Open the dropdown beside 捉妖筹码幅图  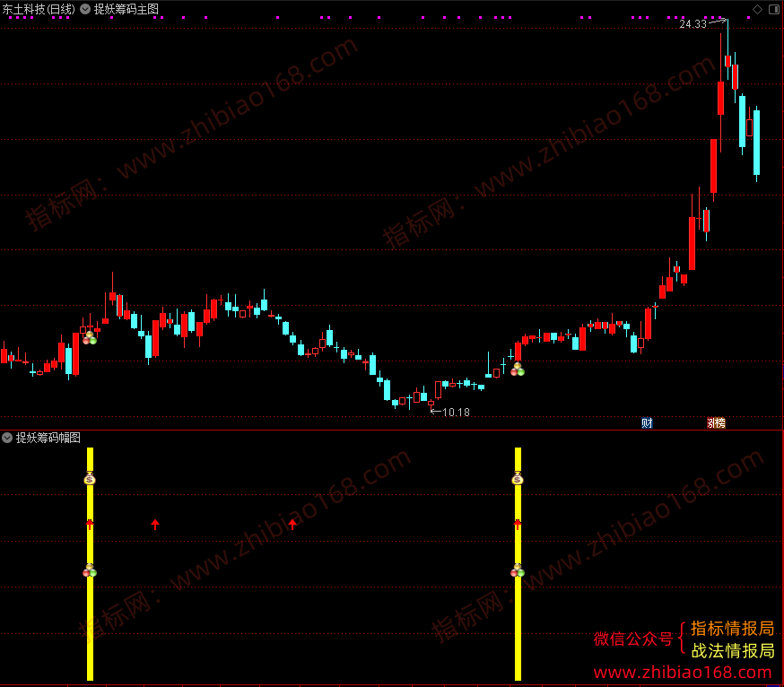click(x=7, y=438)
